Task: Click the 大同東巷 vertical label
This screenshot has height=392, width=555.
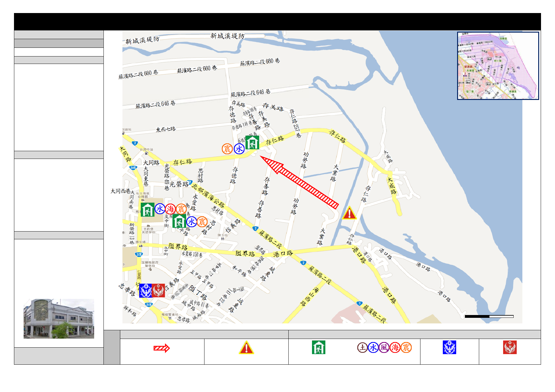Action: 146,176
